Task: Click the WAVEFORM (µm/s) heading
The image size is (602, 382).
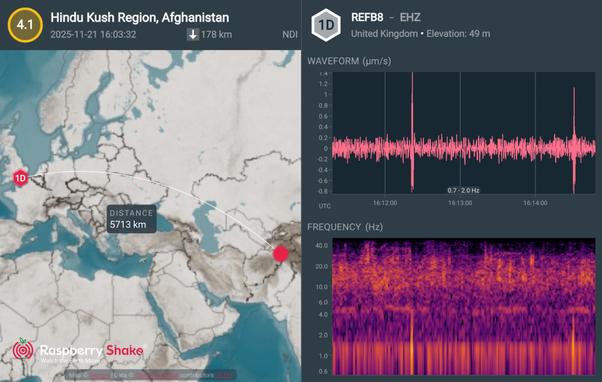Action: pyautogui.click(x=349, y=61)
